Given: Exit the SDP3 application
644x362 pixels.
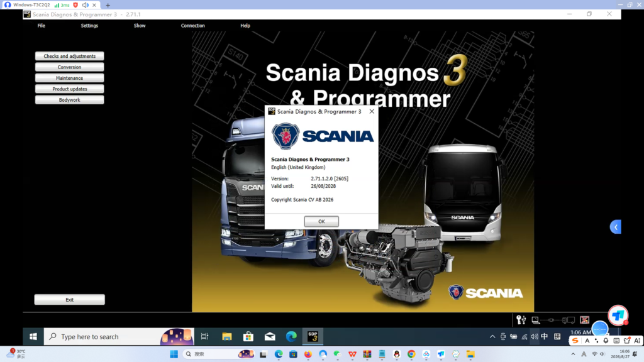Looking at the screenshot, I should (x=69, y=300).
